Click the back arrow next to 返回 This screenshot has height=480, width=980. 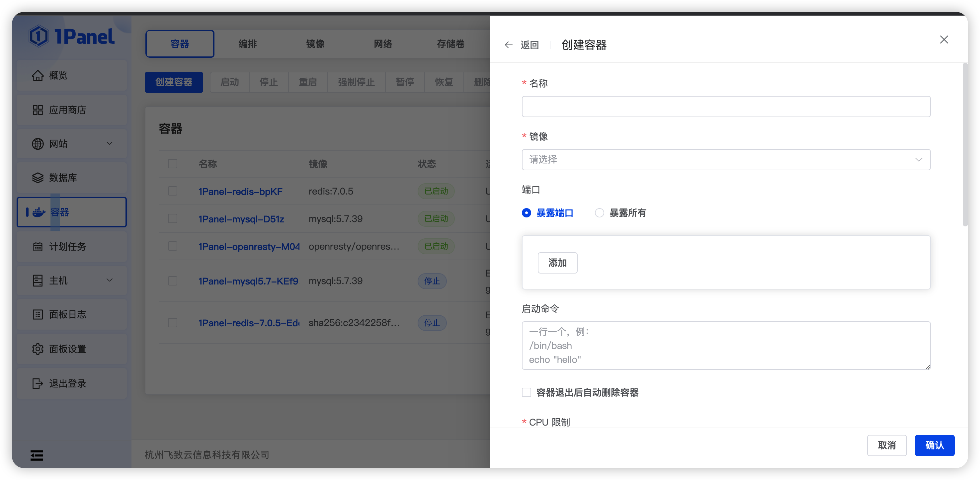coord(508,45)
